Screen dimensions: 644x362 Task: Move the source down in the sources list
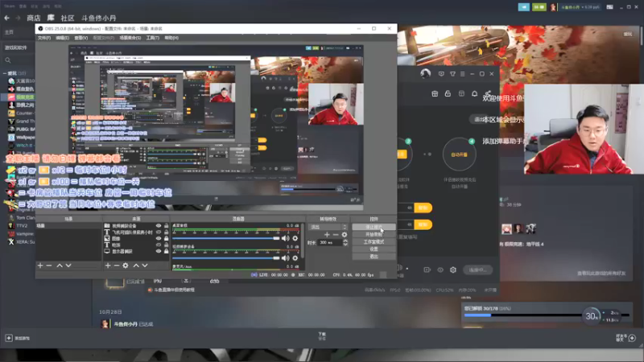click(145, 265)
